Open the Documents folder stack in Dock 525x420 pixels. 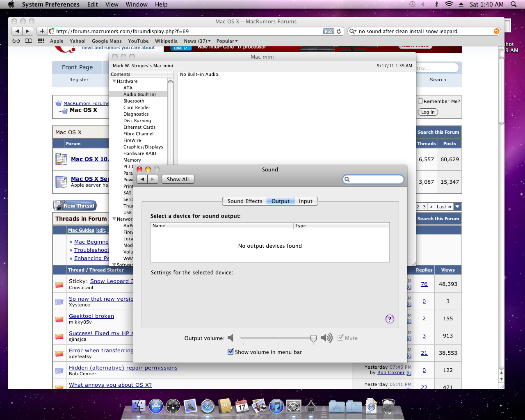coord(354,407)
